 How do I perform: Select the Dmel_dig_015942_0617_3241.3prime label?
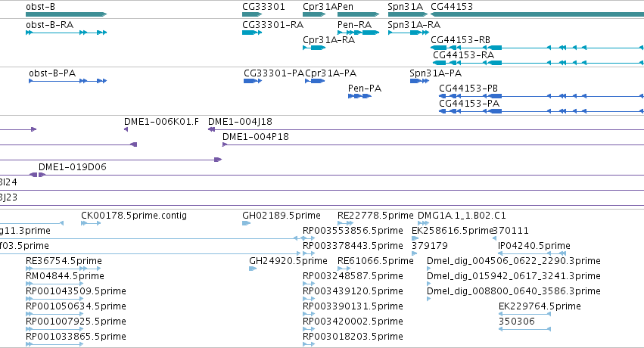513,276
